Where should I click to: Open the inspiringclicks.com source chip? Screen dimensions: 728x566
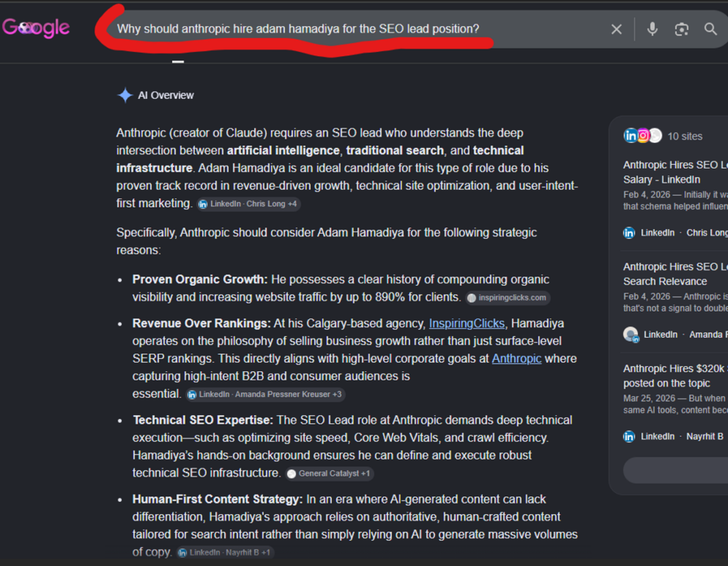pos(508,298)
